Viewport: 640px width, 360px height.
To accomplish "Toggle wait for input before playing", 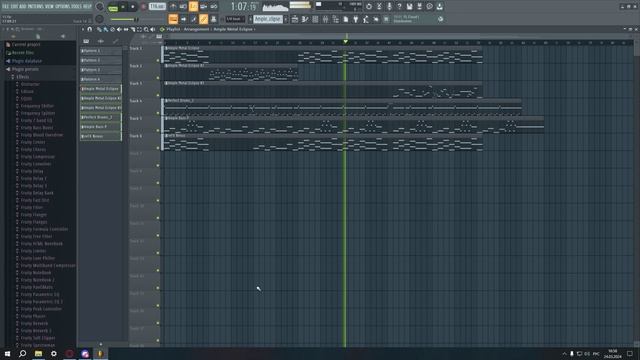I will (183, 7).
